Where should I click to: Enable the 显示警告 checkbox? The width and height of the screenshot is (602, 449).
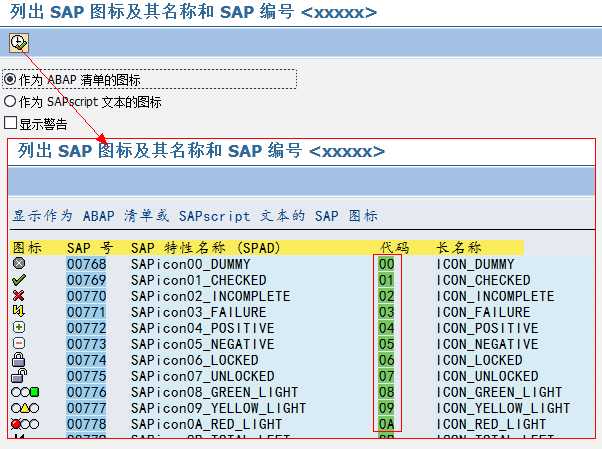click(10, 123)
